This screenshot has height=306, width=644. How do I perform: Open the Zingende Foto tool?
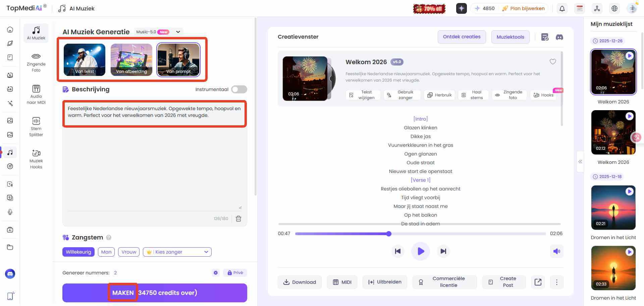coord(36,62)
